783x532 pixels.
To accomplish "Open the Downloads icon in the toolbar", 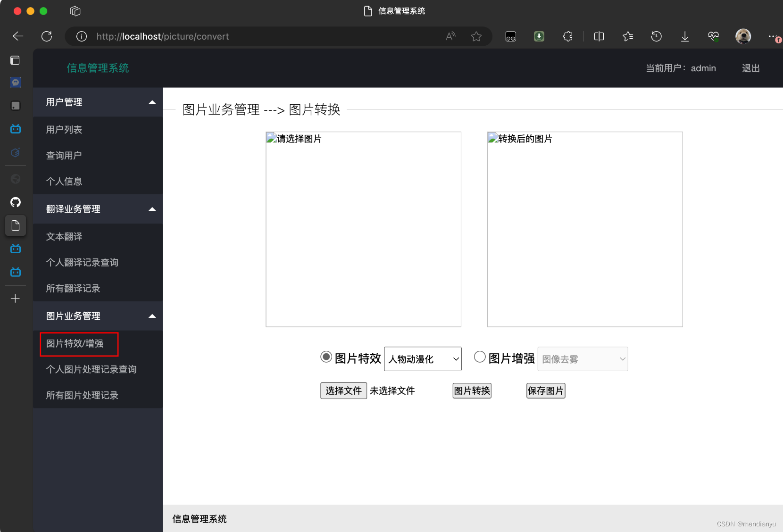I will coord(685,36).
